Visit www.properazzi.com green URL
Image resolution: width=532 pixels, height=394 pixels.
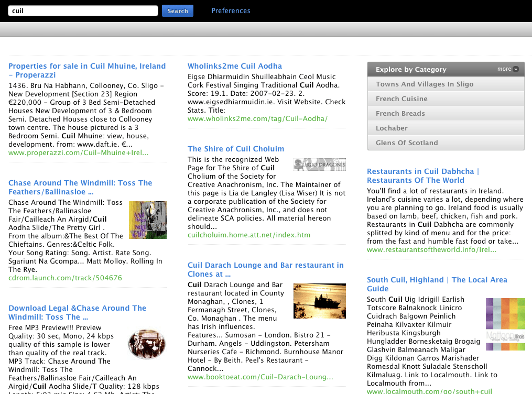pos(79,153)
